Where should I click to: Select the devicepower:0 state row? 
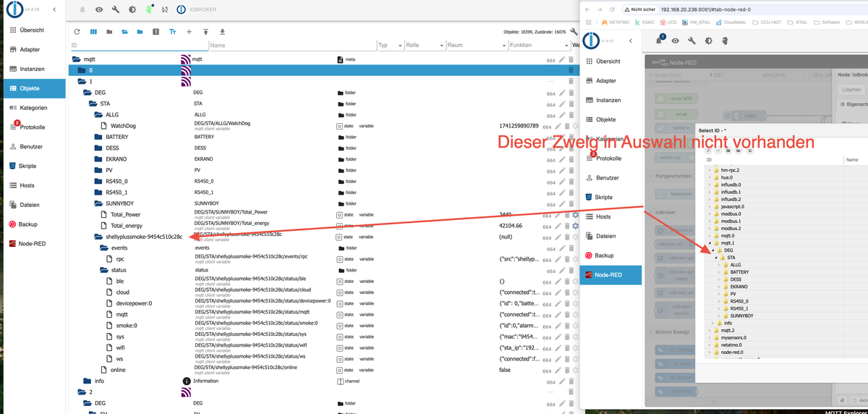pyautogui.click(x=323, y=303)
